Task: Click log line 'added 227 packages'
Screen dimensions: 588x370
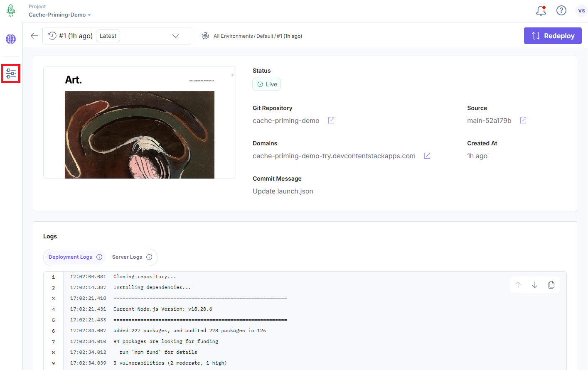Action: [189, 331]
